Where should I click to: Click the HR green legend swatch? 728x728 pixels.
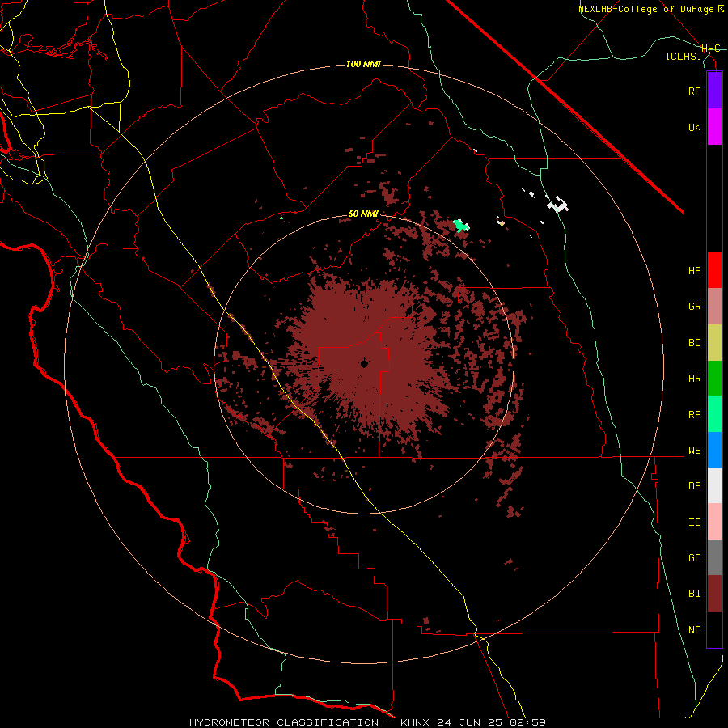714,379
